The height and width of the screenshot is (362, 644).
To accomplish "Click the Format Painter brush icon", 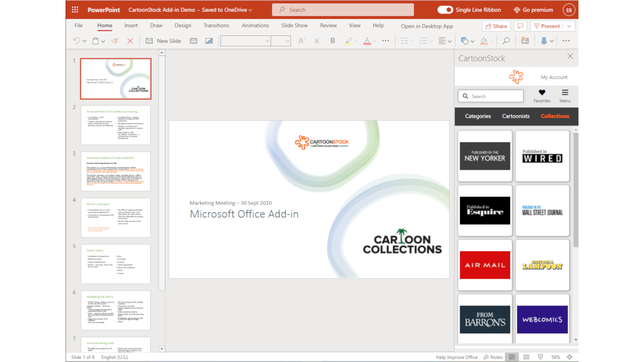I will click(x=115, y=41).
